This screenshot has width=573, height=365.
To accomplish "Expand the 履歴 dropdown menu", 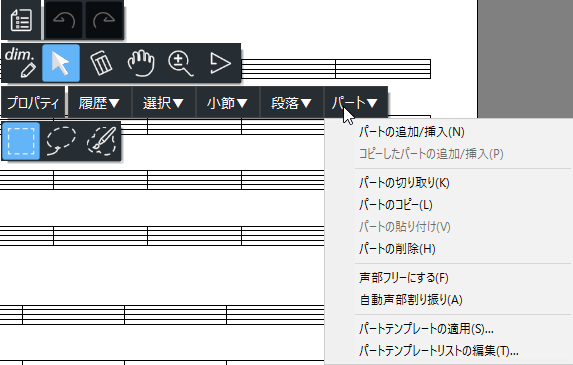I will pos(99,103).
